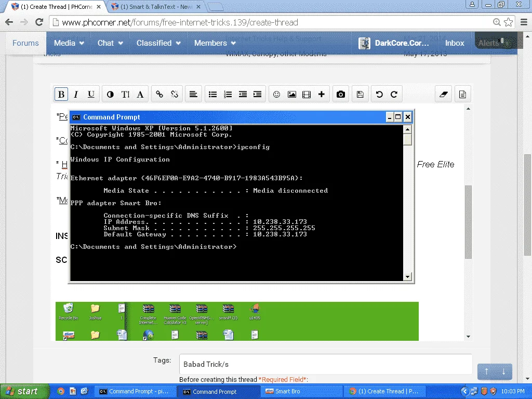532x399 pixels.
Task: Redo edit in editor toolbar
Action: click(x=394, y=95)
